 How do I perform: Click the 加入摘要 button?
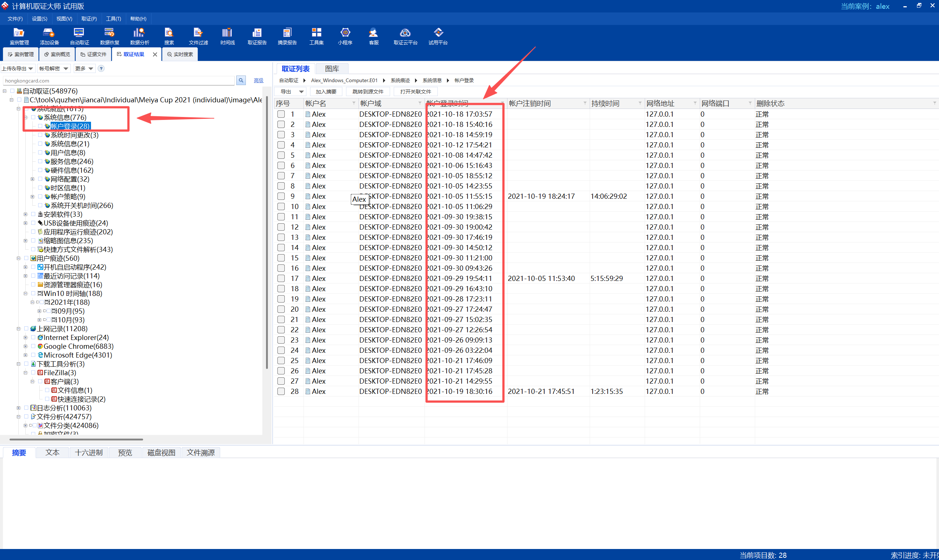point(325,92)
